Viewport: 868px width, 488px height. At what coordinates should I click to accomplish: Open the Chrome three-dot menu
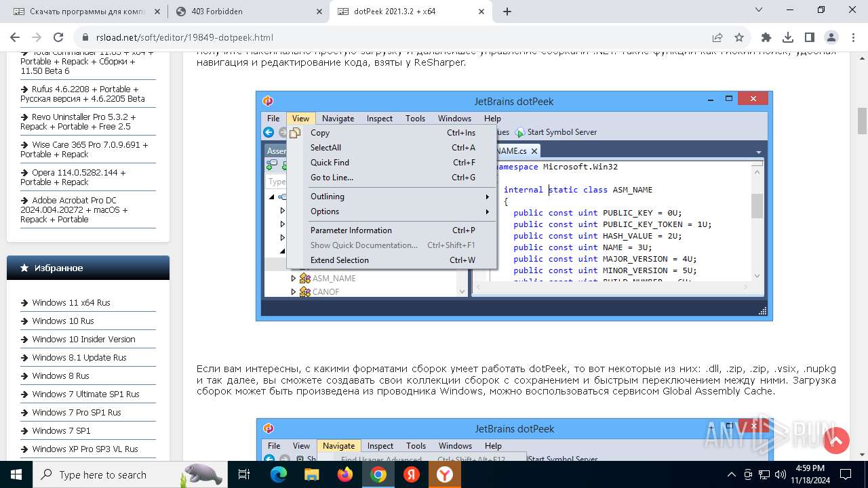pyautogui.click(x=852, y=37)
